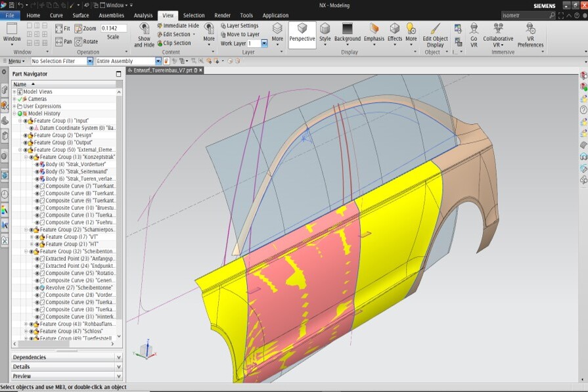Open the Work Layer dropdown
Image resolution: width=588 pixels, height=392 pixels.
[x=264, y=43]
